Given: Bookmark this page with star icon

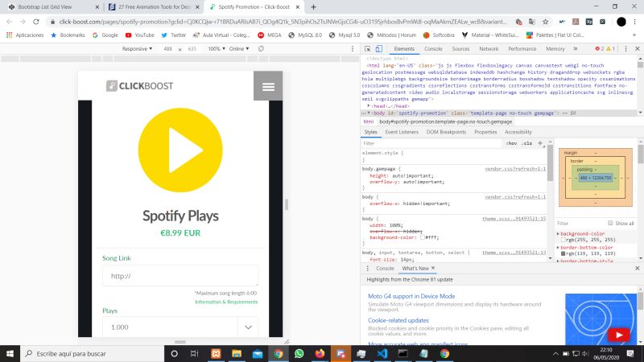Looking at the screenshot, I should click(546, 22).
